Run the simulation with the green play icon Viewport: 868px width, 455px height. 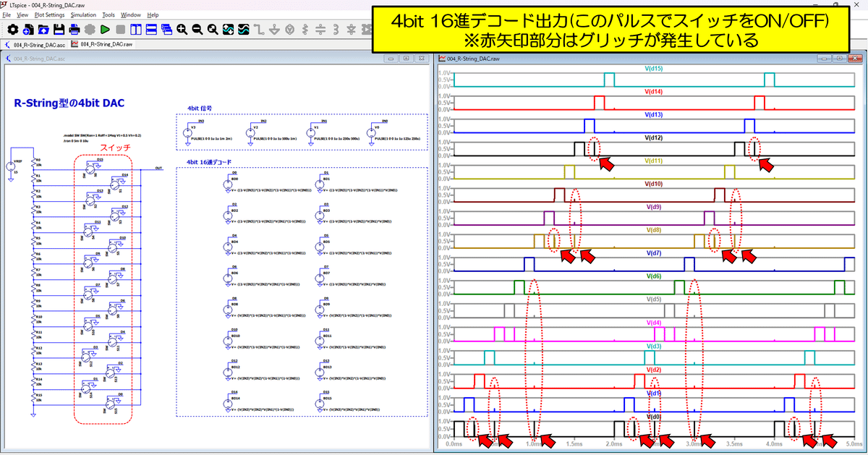pos(104,29)
